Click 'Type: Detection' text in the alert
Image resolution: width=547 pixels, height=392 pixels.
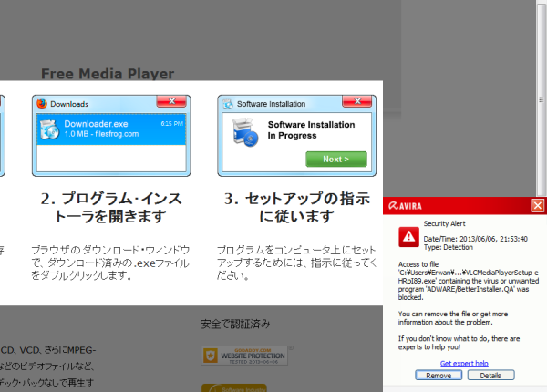tap(449, 247)
